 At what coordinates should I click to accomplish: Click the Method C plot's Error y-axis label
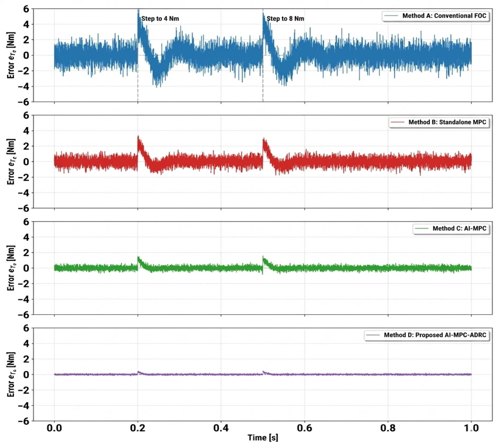11,268
